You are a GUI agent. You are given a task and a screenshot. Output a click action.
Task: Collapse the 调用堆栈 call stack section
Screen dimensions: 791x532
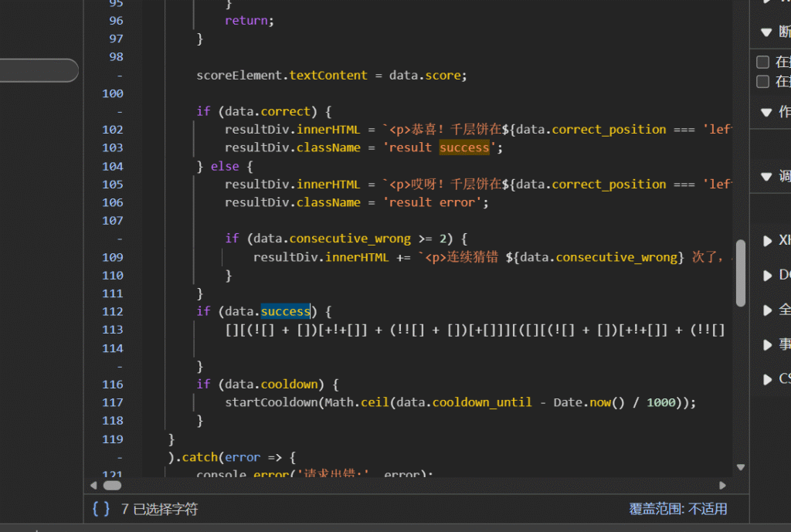[766, 176]
